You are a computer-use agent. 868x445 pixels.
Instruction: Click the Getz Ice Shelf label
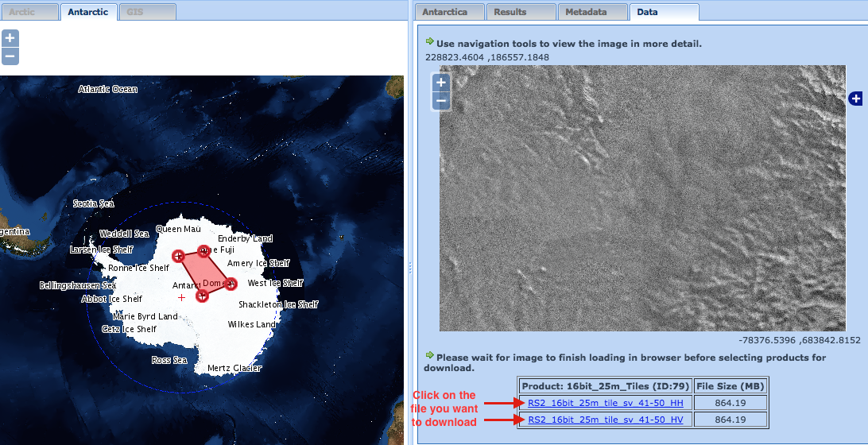coord(129,329)
